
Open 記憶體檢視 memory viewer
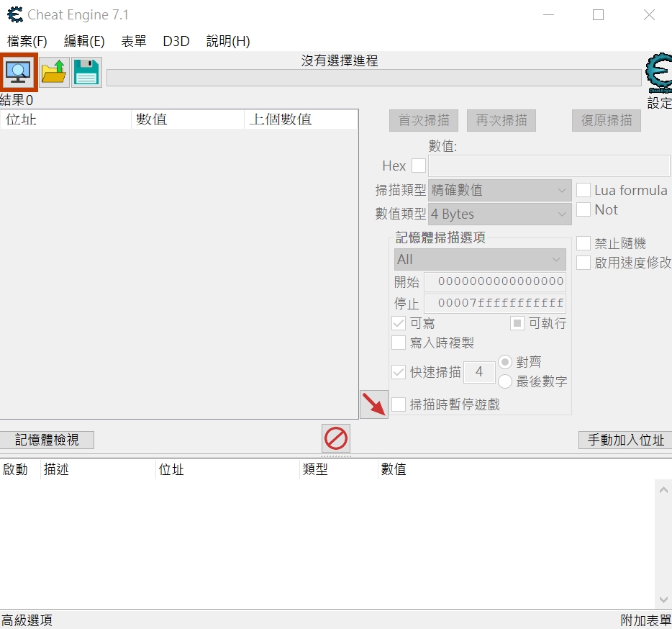pyautogui.click(x=47, y=440)
